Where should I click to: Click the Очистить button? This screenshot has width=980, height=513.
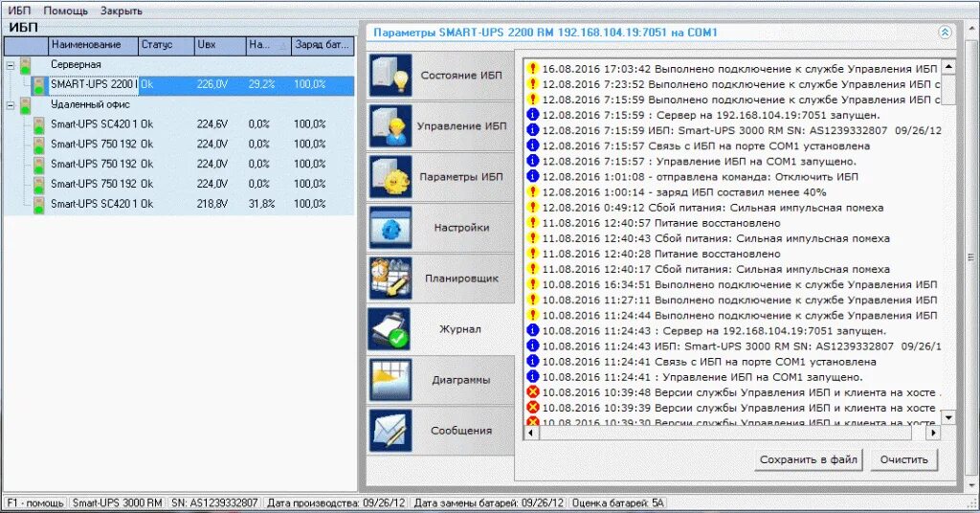[x=903, y=459]
